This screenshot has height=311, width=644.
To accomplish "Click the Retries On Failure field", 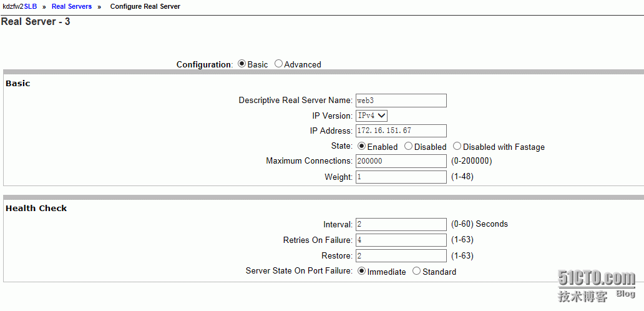I will tap(401, 240).
